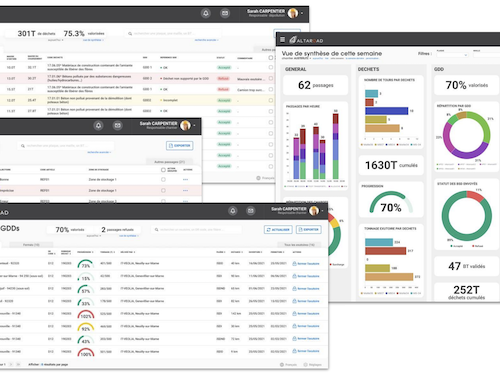
Task: Open three-dots actions on the pink Zone de stockage 1 row
Action: [x=185, y=191]
